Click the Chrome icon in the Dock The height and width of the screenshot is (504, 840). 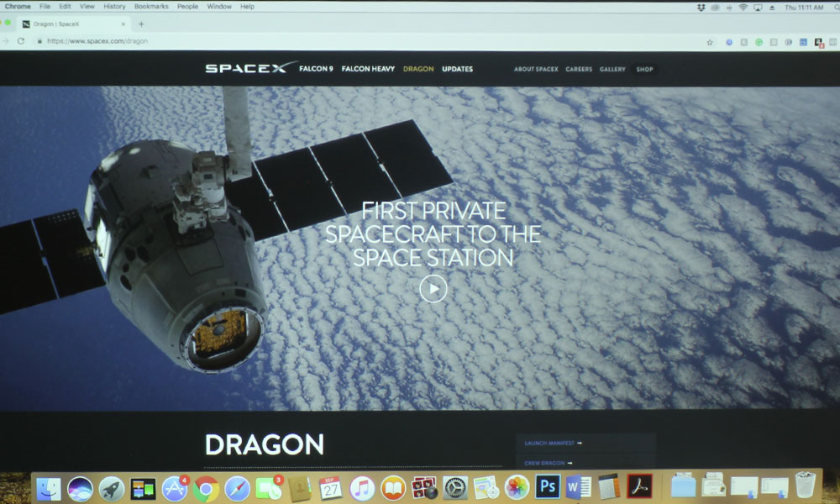[x=206, y=489]
